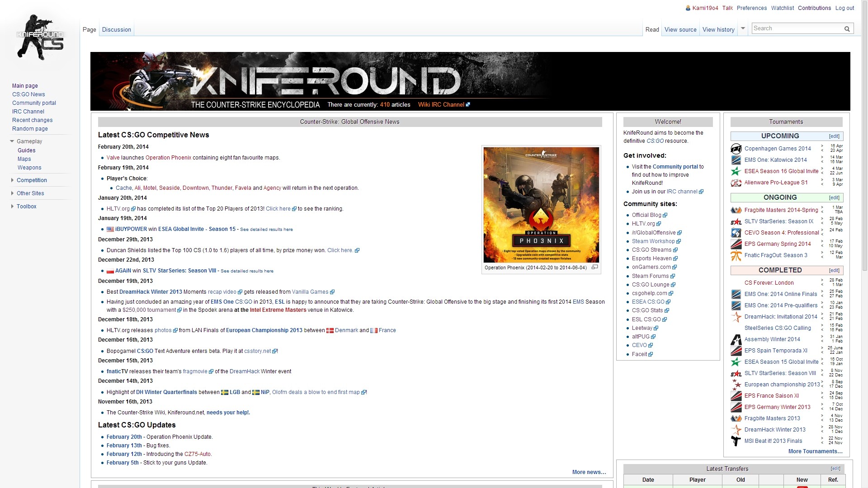Click the EMS One: Katowice 2014 icon
The width and height of the screenshot is (868, 488).
pyautogui.click(x=736, y=160)
